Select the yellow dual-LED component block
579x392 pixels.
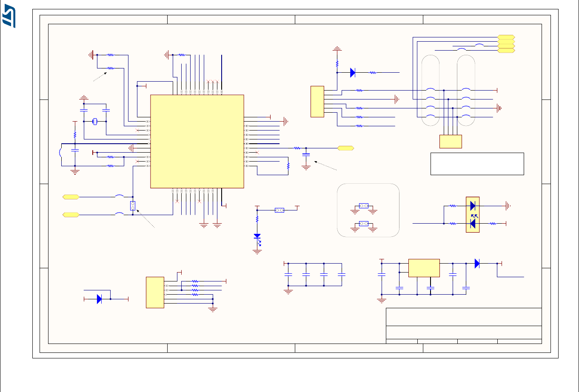[473, 214]
